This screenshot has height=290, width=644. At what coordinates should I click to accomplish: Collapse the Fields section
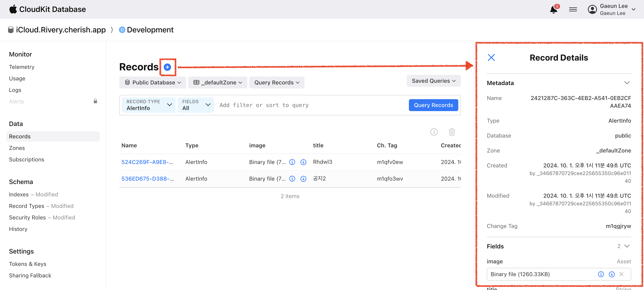(627, 246)
